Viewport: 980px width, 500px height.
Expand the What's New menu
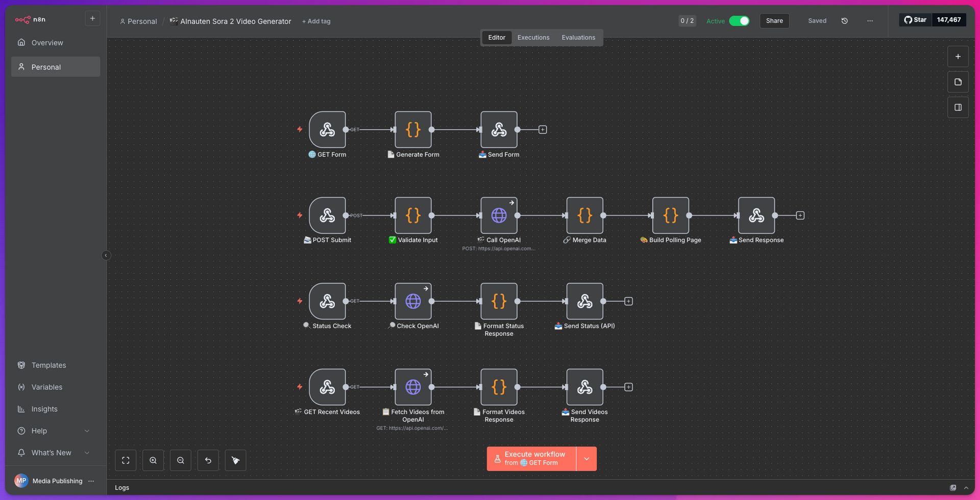coord(55,453)
